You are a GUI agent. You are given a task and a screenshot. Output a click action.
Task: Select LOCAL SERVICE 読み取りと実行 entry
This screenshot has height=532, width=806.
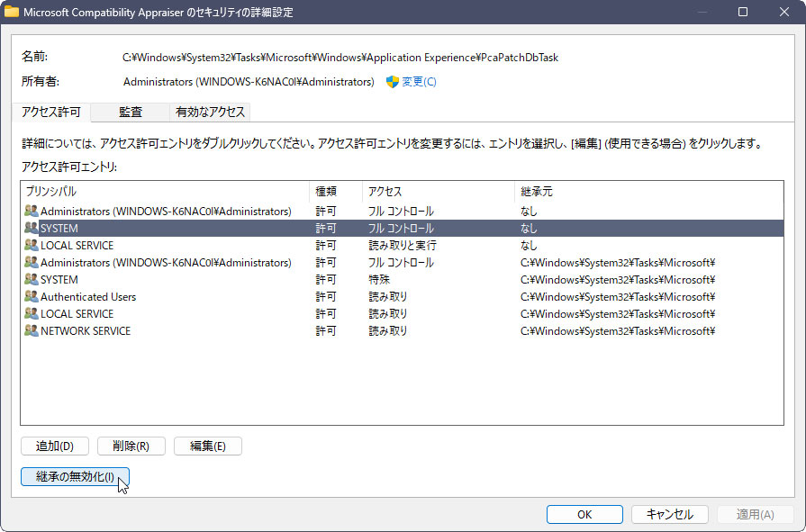(403, 245)
